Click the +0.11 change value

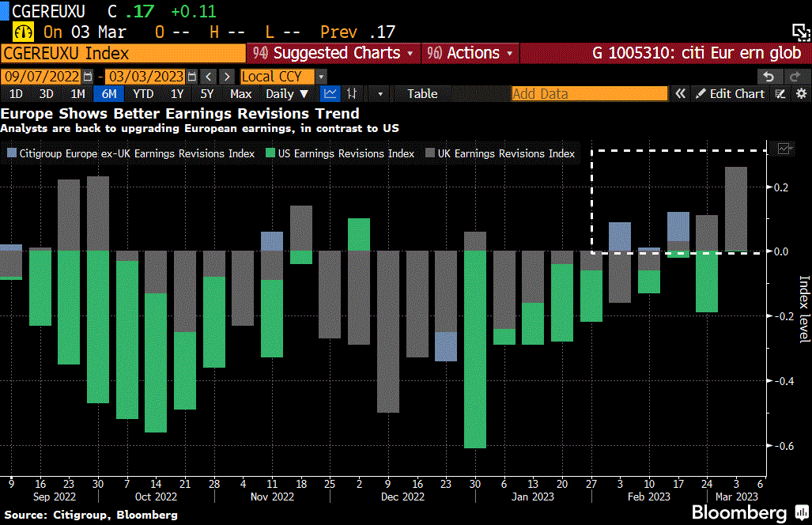tap(193, 11)
